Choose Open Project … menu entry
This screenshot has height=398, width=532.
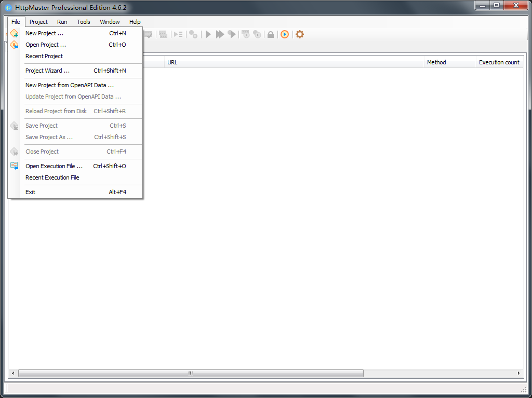pos(75,45)
